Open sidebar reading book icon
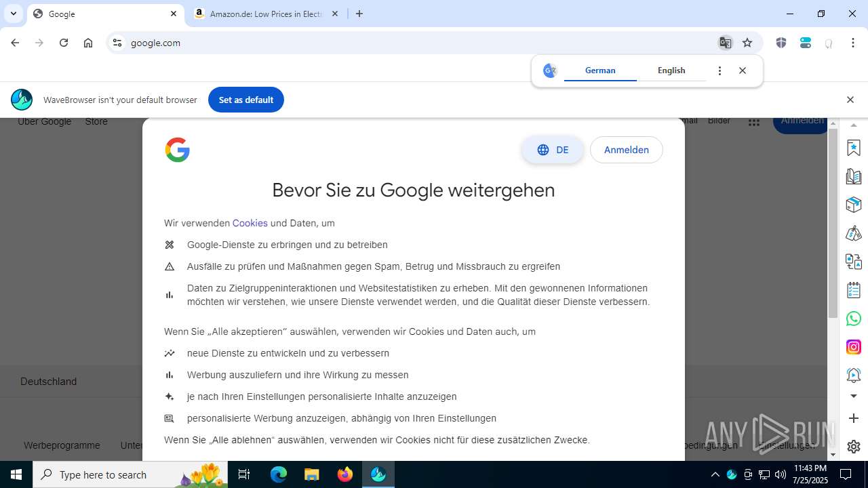 pyautogui.click(x=854, y=176)
